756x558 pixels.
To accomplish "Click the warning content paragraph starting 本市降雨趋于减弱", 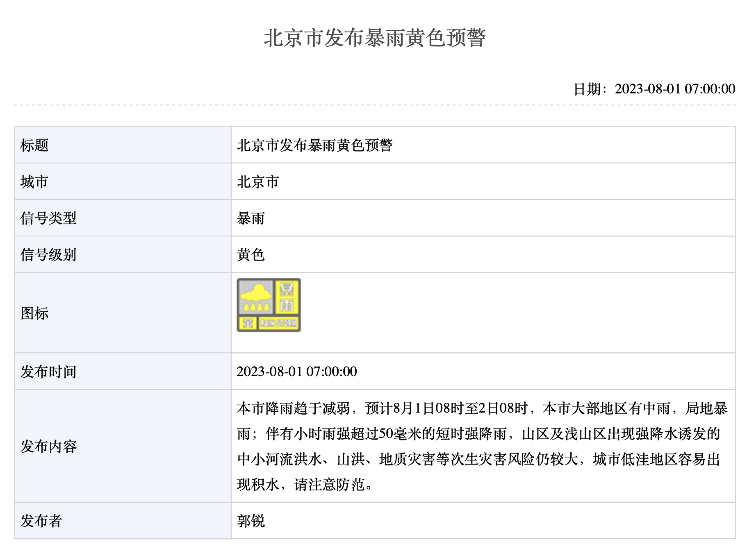I will (x=482, y=447).
